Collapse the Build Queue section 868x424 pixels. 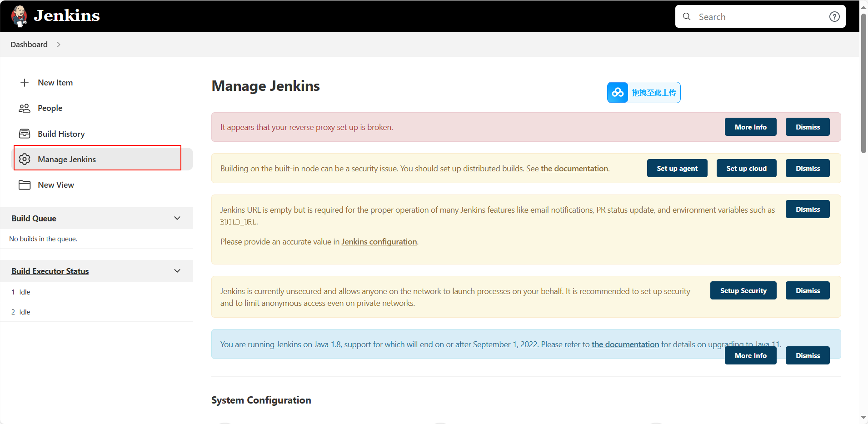[177, 218]
